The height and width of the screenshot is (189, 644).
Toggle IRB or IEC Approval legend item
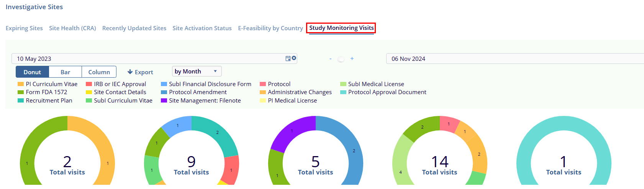(x=120, y=84)
